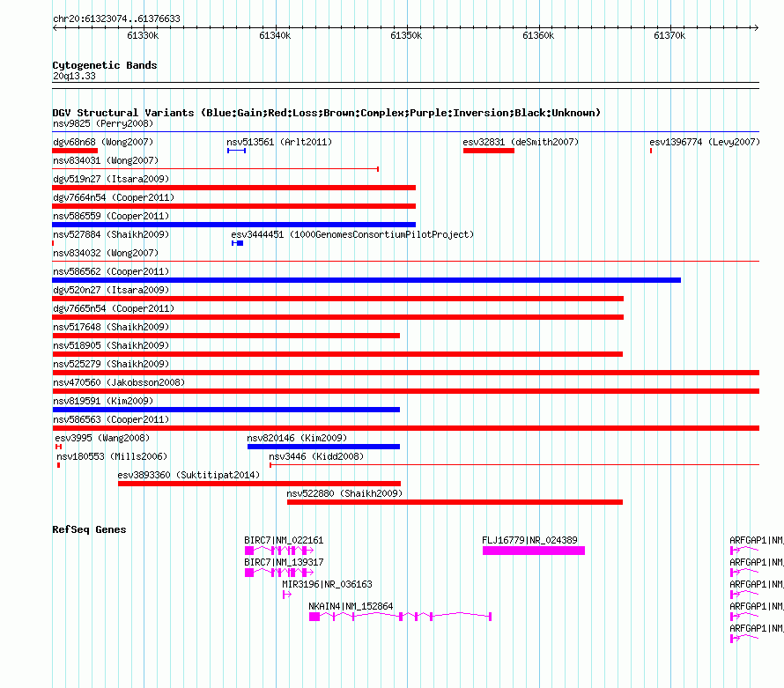Click the dgv520n27 (Itsara2009) red bar

coord(338,299)
